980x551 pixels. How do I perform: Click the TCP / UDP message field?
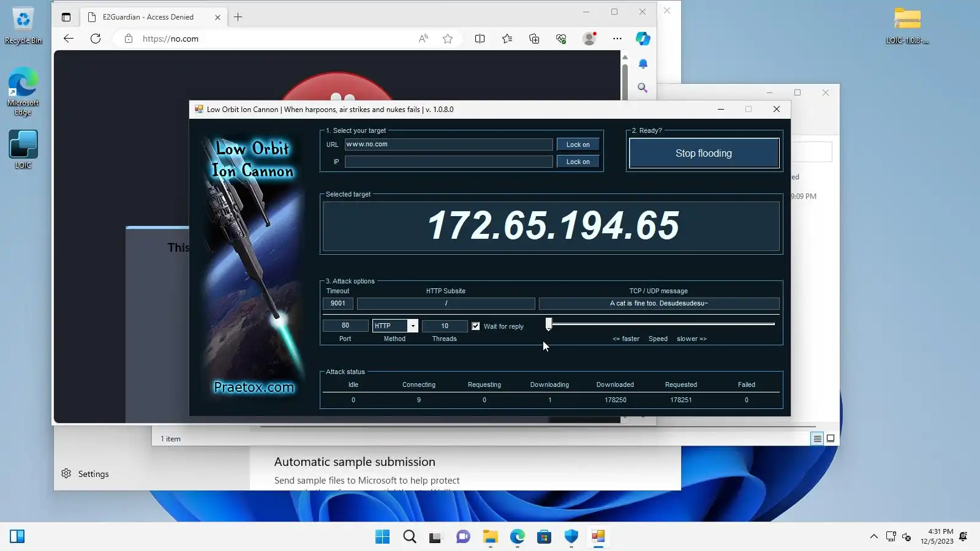click(x=659, y=304)
